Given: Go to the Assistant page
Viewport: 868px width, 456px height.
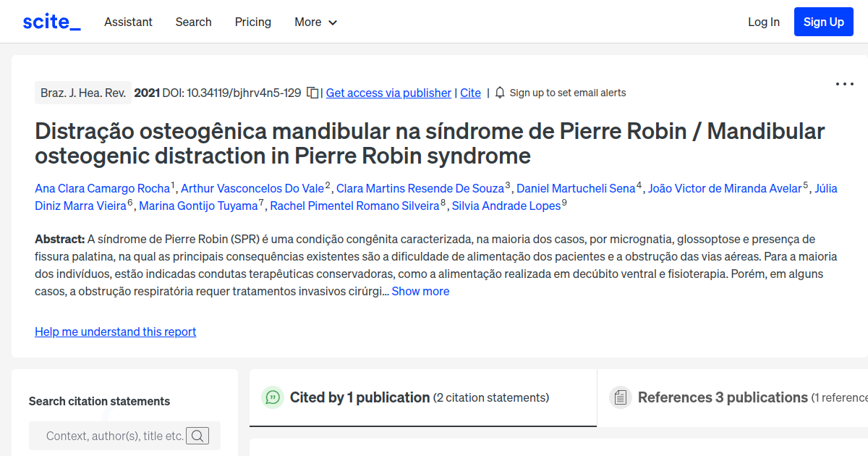Looking at the screenshot, I should 128,22.
